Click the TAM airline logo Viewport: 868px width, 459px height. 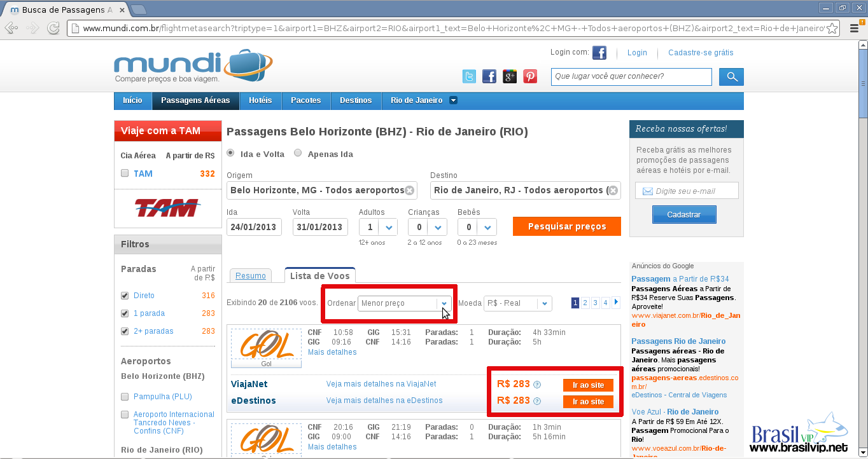tap(167, 207)
